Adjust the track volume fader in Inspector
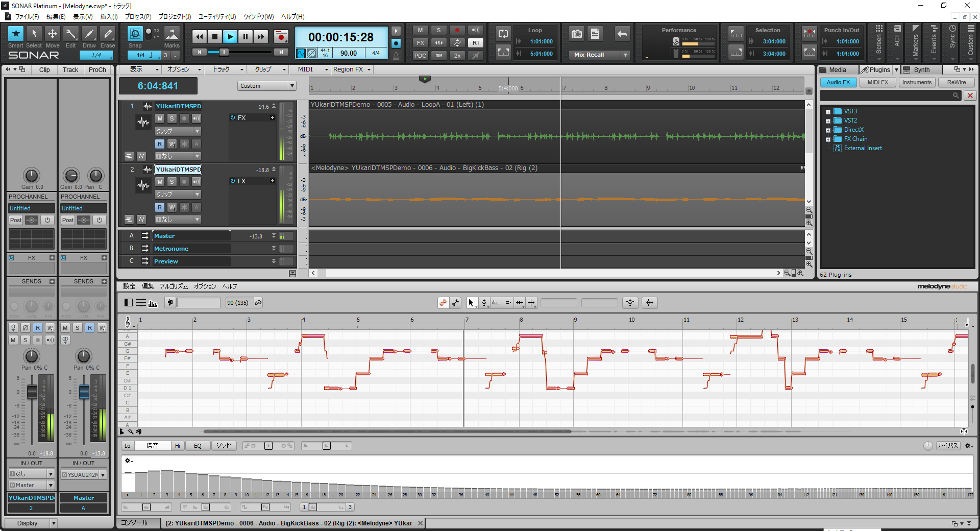 tap(32, 392)
